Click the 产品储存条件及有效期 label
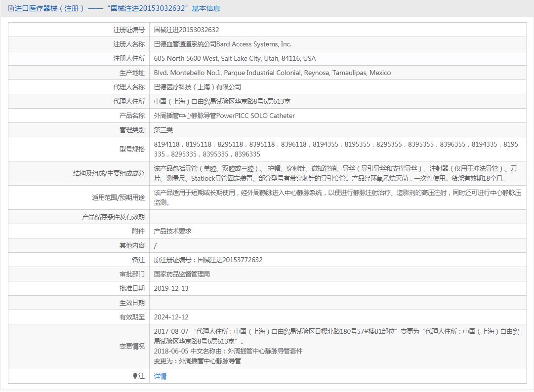Image resolution: width=534 pixels, height=392 pixels. coord(113,217)
